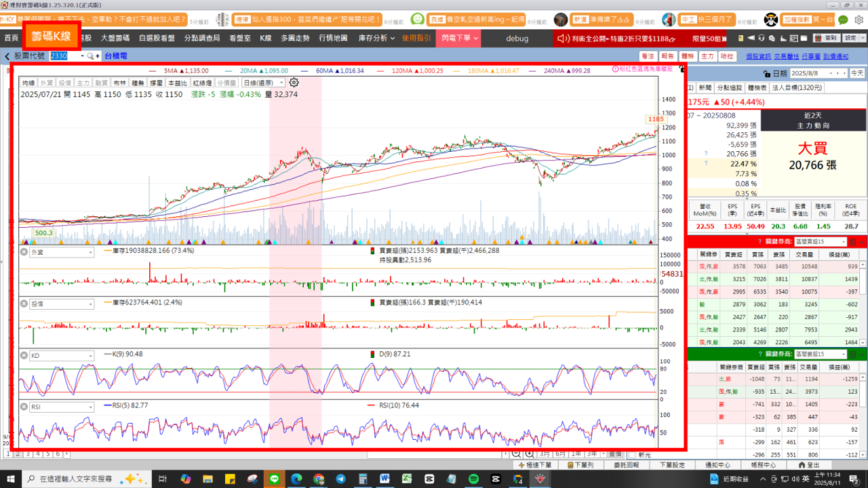Close the KD indicator panel
The width and height of the screenshot is (868, 488).
tap(24, 355)
